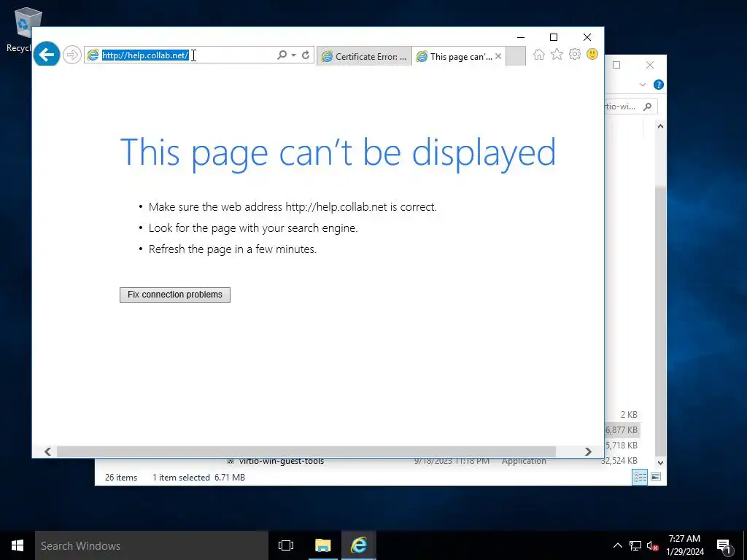The height and width of the screenshot is (560, 747).
Task: Switch File Explorer to details view
Action: point(640,477)
